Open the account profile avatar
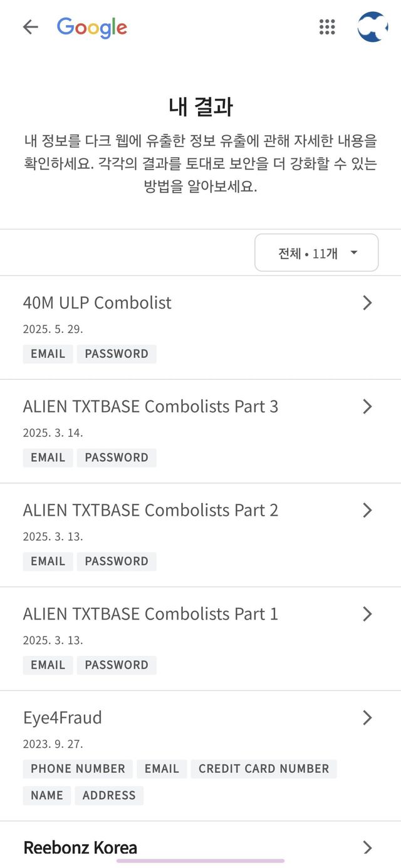The height and width of the screenshot is (868, 401). [372, 27]
